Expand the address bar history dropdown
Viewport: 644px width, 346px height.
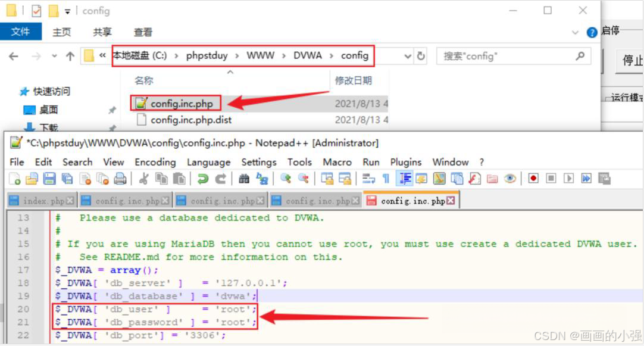408,57
